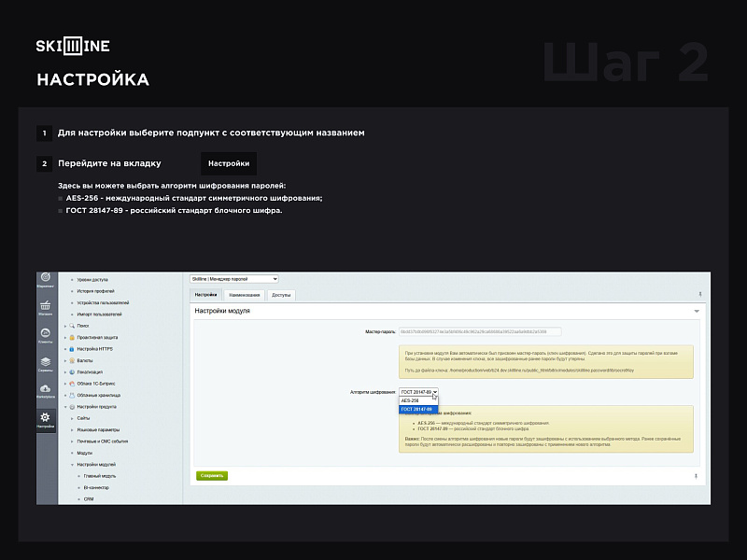Open the Skilline Менеджер паролей module dropdown
Viewport: 747px width, 560px height.
(x=234, y=279)
